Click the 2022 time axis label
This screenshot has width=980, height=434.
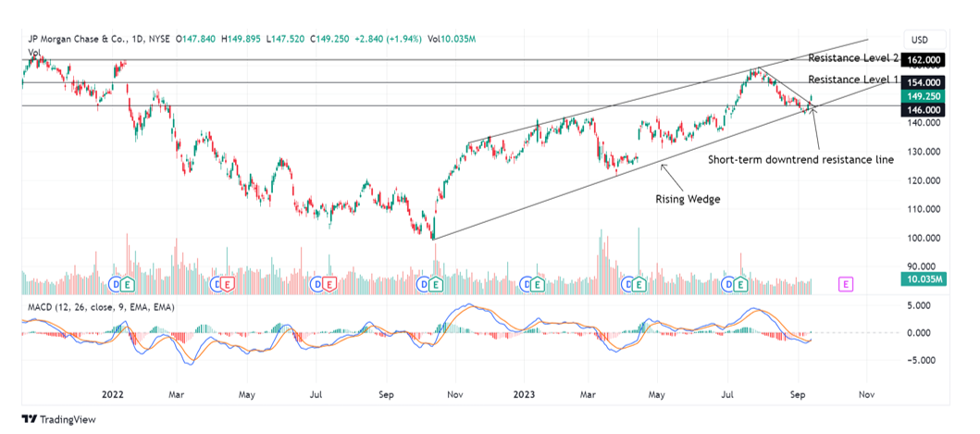point(113,394)
